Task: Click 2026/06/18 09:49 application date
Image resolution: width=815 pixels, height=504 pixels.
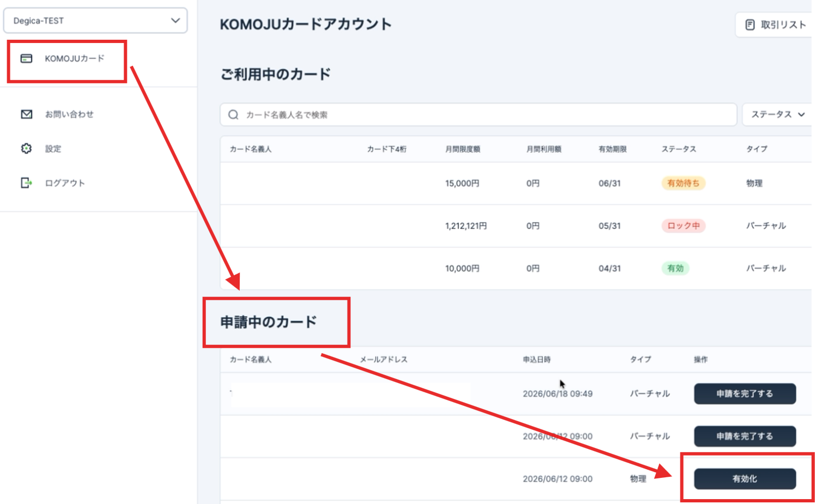Action: 557,393
